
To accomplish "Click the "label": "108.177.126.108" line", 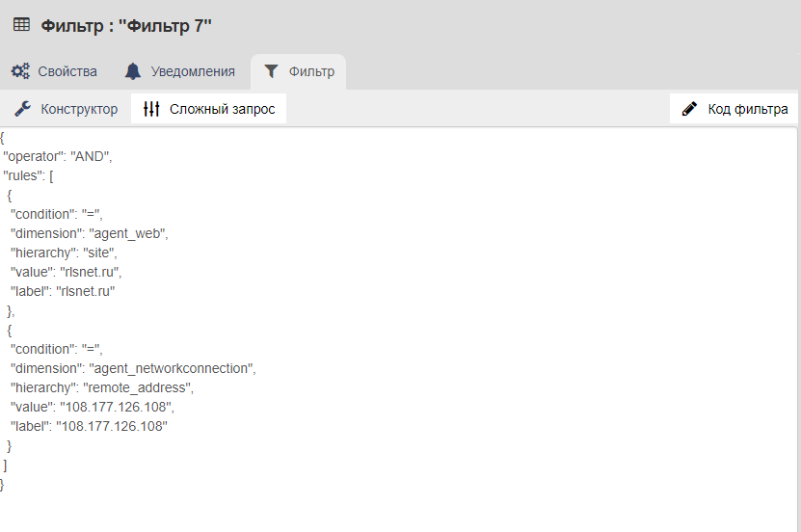I will [x=89, y=426].
